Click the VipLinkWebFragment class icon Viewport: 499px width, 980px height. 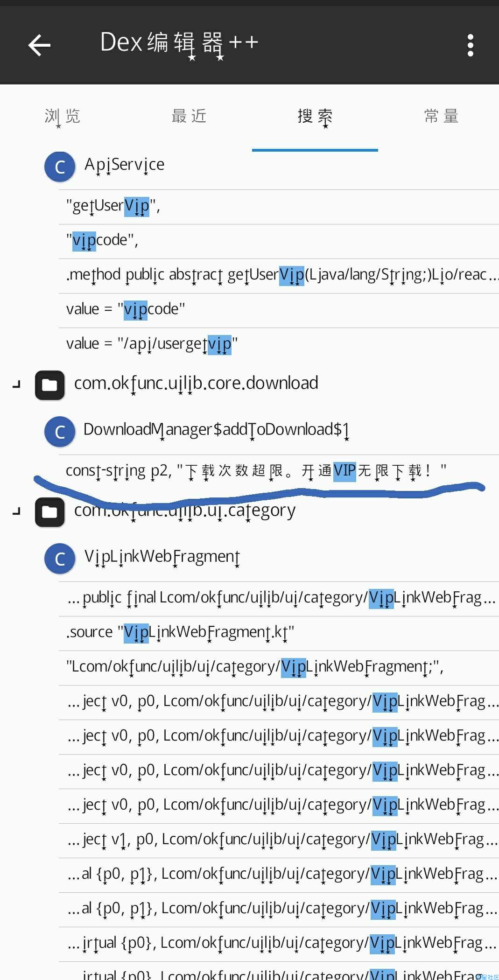pyautogui.click(x=60, y=559)
